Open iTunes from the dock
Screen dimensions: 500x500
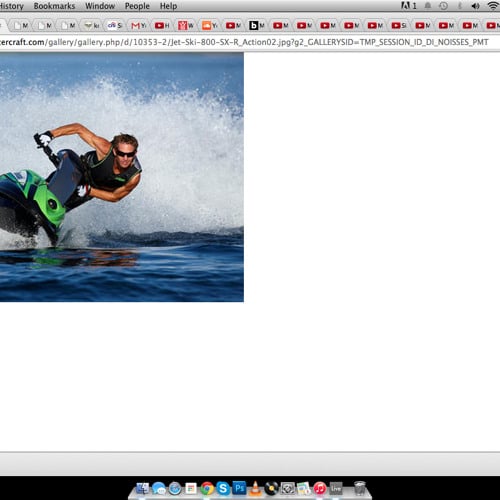click(320, 489)
